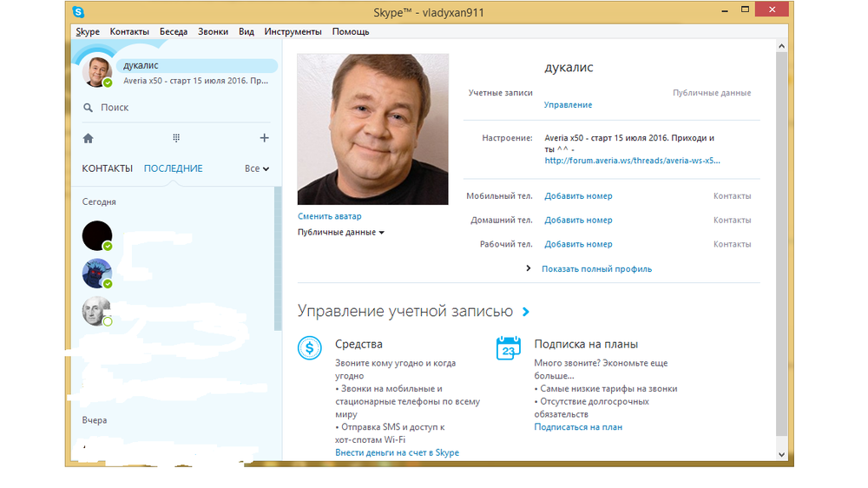Click the blue arrow beside Управление учетной записью
The height and width of the screenshot is (488, 868).
526,312
